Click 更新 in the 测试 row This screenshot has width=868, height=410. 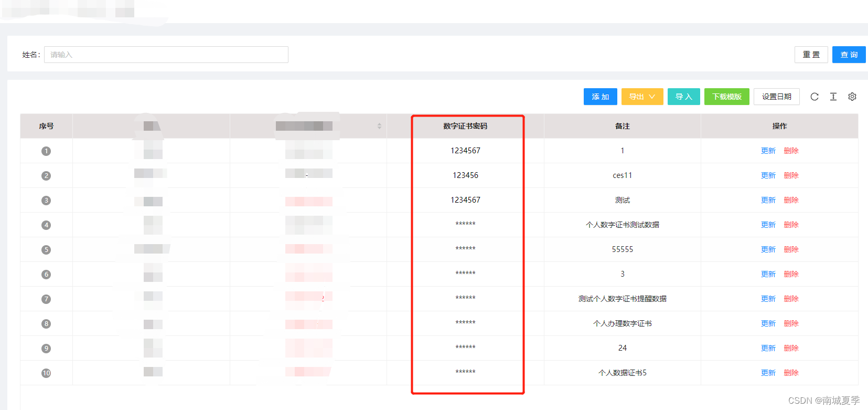click(x=768, y=200)
